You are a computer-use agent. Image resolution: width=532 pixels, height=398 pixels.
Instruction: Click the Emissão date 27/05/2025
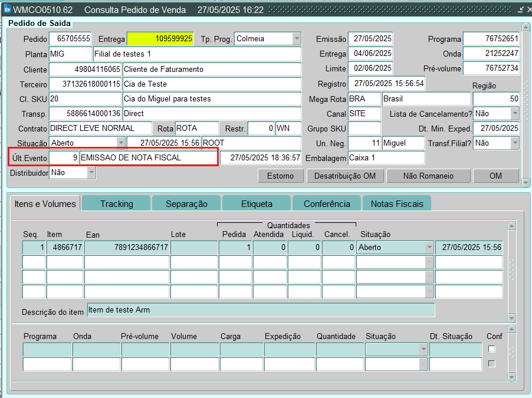point(370,39)
